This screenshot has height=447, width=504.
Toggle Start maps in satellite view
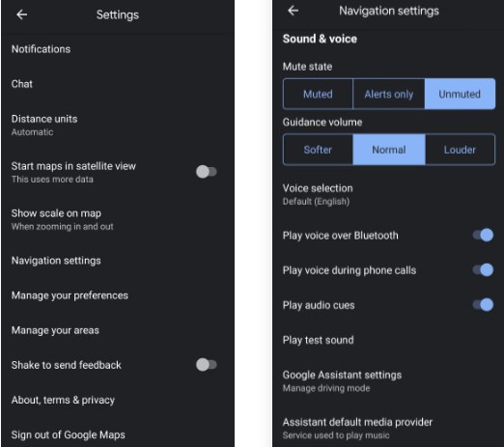[207, 172]
